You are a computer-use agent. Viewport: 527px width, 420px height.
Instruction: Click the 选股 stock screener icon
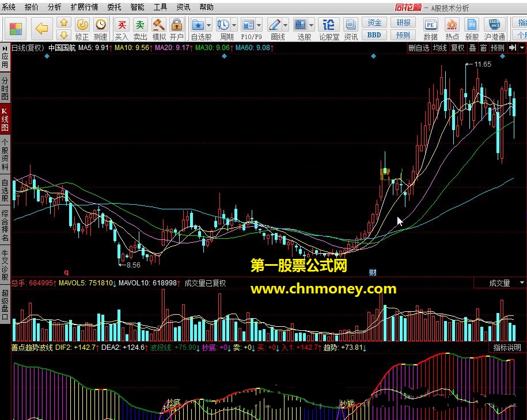[x=300, y=25]
